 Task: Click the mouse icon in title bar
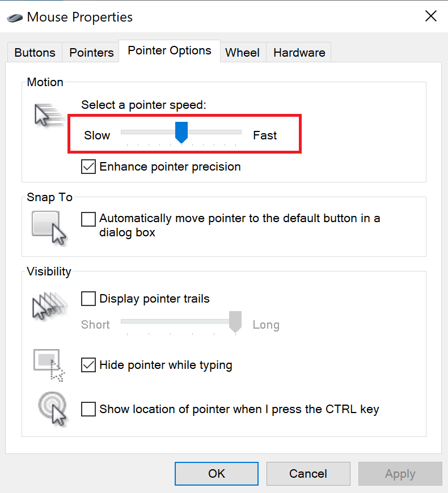coord(15,17)
